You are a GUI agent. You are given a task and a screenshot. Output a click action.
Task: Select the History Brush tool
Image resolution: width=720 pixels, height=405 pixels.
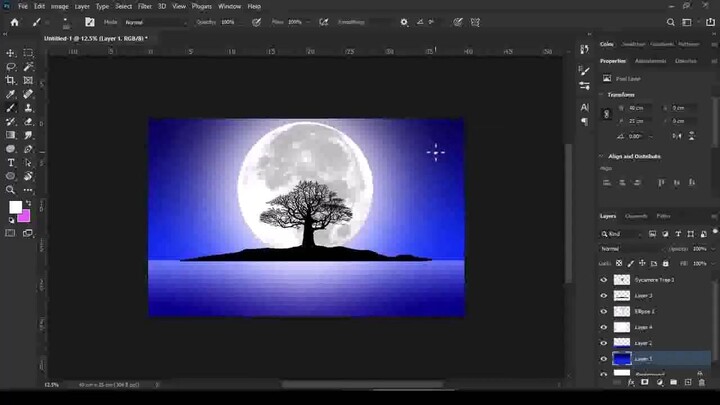coord(10,122)
